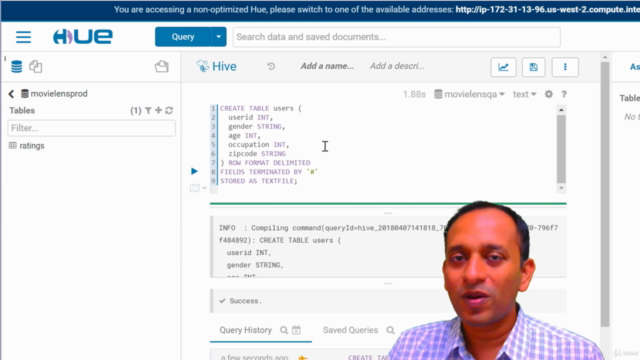Open calendar icon in Query History tab

pyautogui.click(x=296, y=330)
